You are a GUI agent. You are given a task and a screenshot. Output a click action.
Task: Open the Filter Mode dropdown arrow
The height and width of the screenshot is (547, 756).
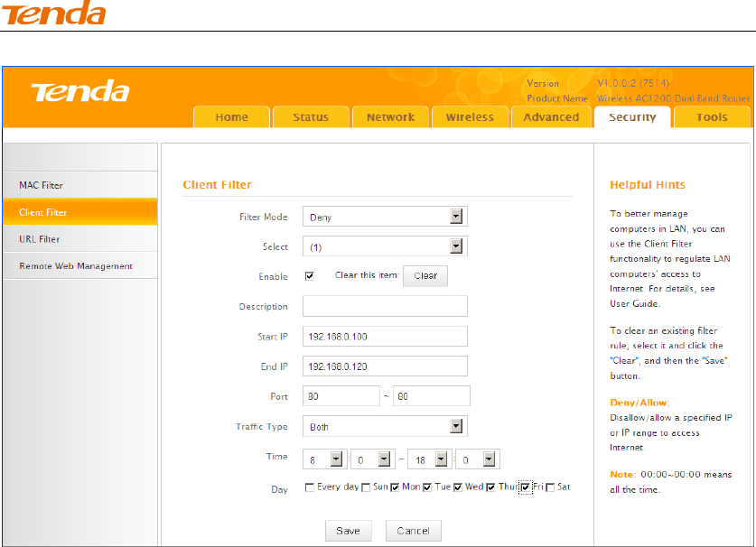coord(456,217)
